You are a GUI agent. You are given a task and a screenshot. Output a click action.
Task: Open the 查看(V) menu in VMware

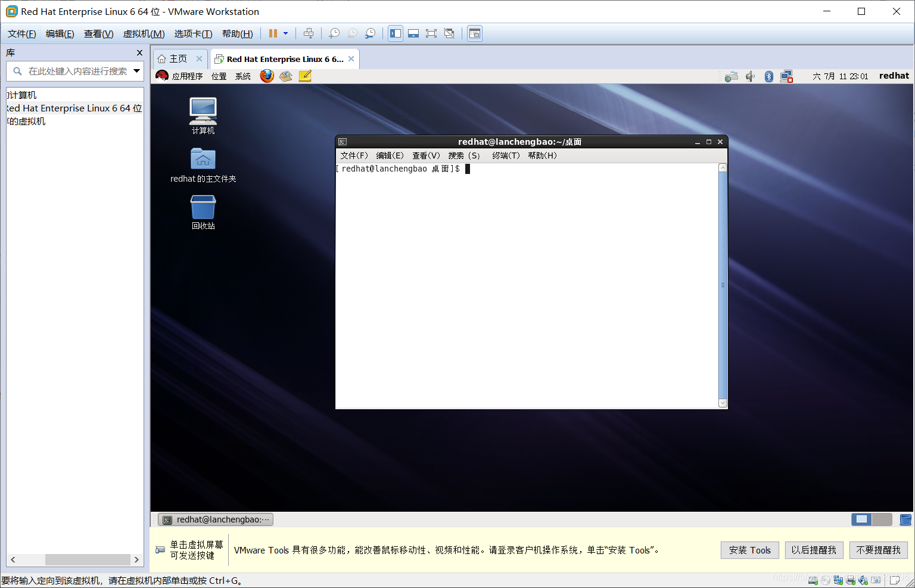click(x=98, y=34)
